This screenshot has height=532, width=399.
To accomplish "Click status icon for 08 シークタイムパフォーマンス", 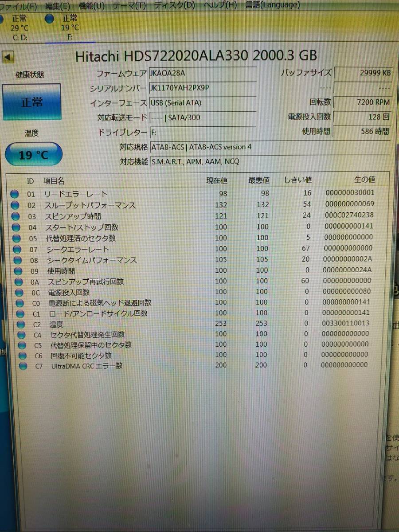I will [17, 260].
